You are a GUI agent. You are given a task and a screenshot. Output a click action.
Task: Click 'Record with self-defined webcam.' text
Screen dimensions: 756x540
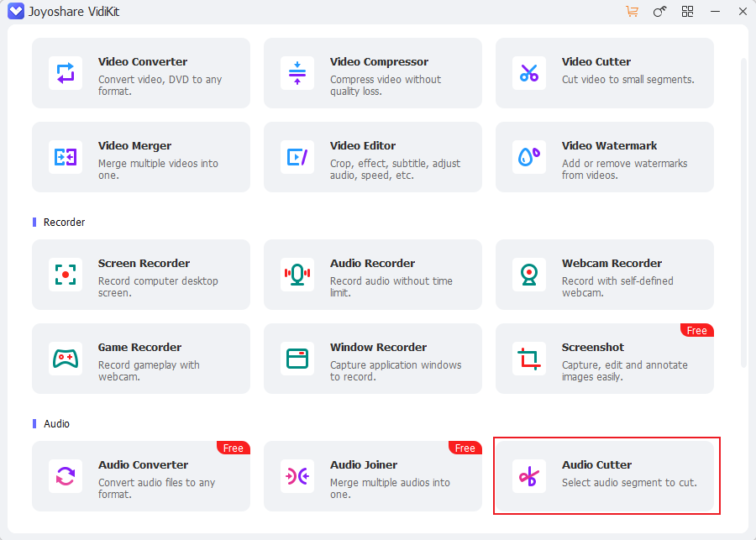(617, 287)
